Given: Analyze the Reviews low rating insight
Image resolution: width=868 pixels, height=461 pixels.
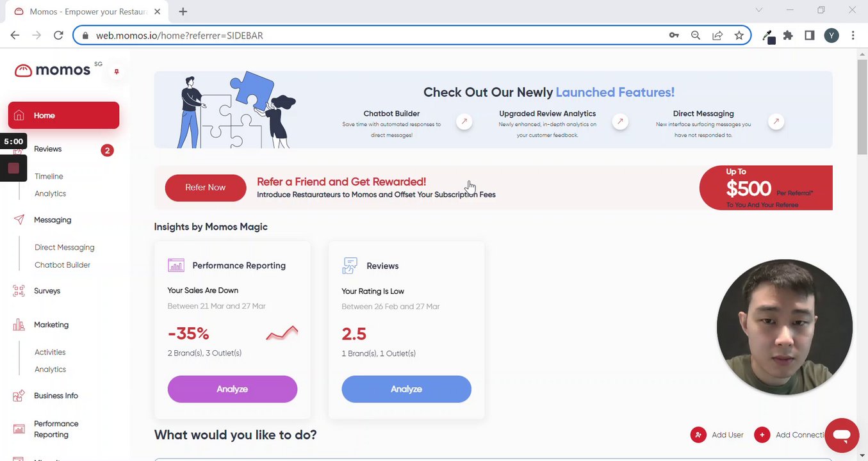Looking at the screenshot, I should 407,389.
